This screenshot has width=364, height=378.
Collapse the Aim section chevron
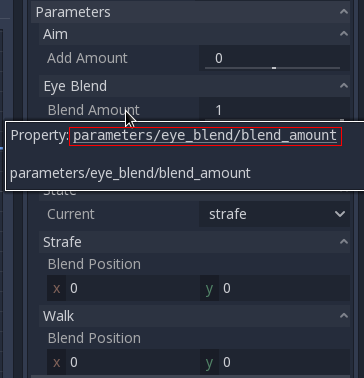[344, 34]
